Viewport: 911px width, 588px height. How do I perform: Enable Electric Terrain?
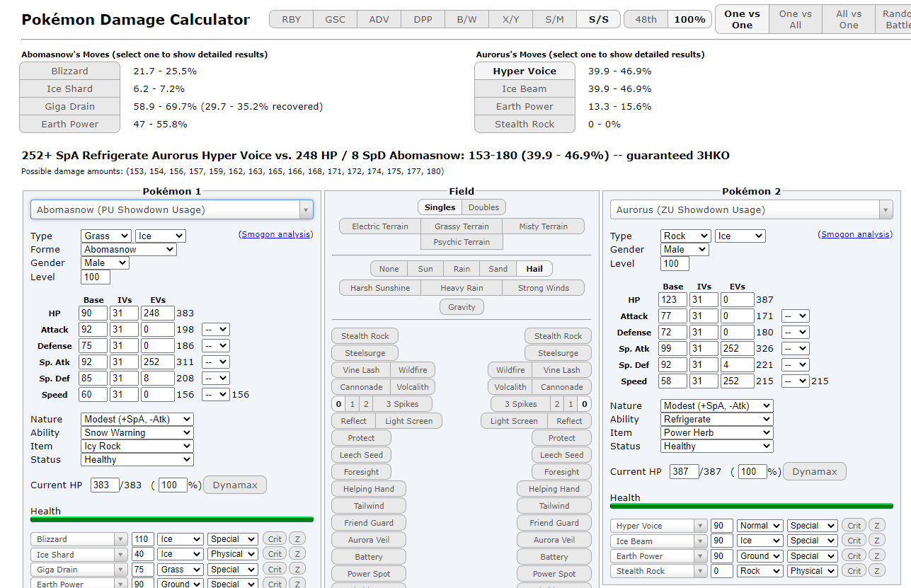380,226
